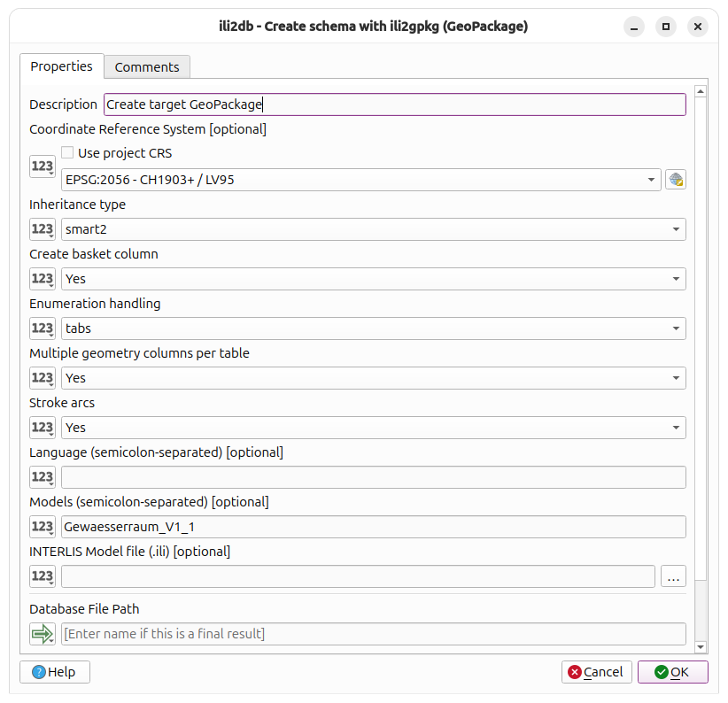The image size is (728, 703).
Task: Open the EPSG:2056 CRS dropdown
Action: point(360,180)
